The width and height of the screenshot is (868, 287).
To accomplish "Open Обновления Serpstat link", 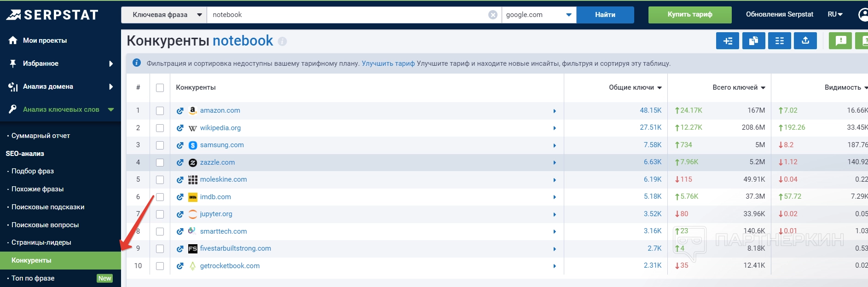I will [x=780, y=14].
